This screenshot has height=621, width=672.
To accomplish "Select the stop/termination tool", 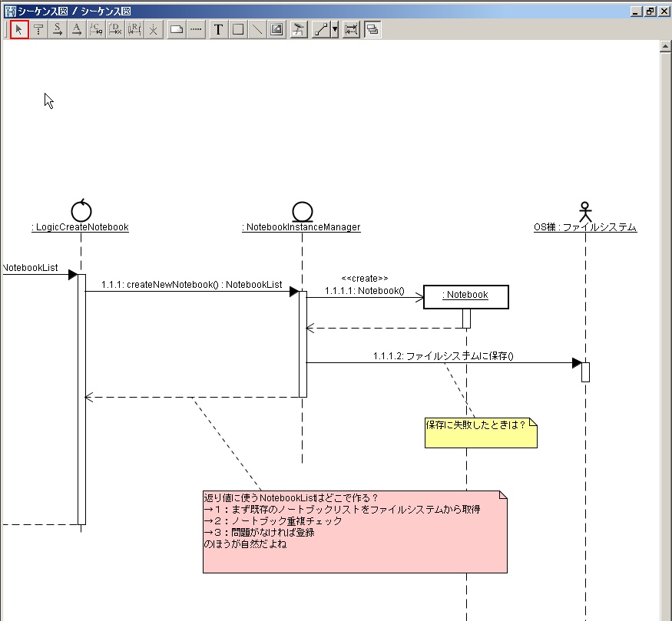I will [x=154, y=29].
